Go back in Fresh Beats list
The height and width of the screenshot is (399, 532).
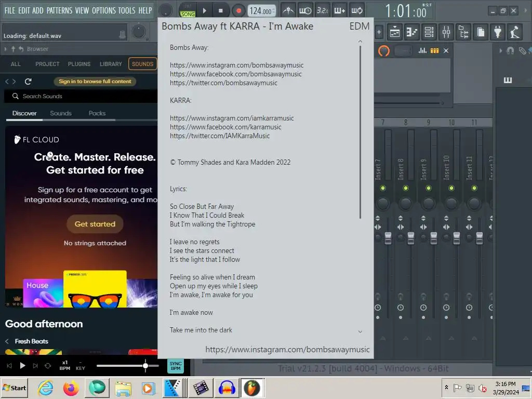coord(7,341)
